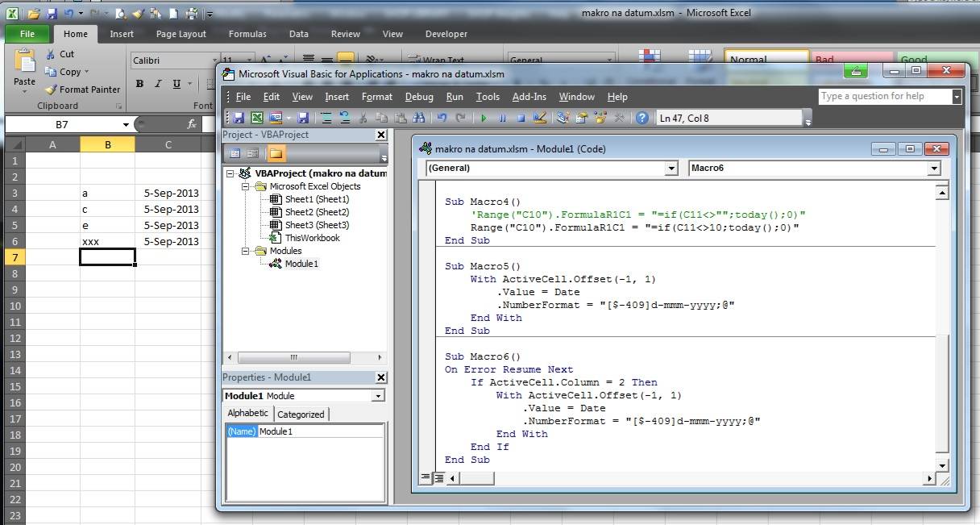Switch to the Formulas ribbon tab
The width and height of the screenshot is (980, 525).
[247, 34]
